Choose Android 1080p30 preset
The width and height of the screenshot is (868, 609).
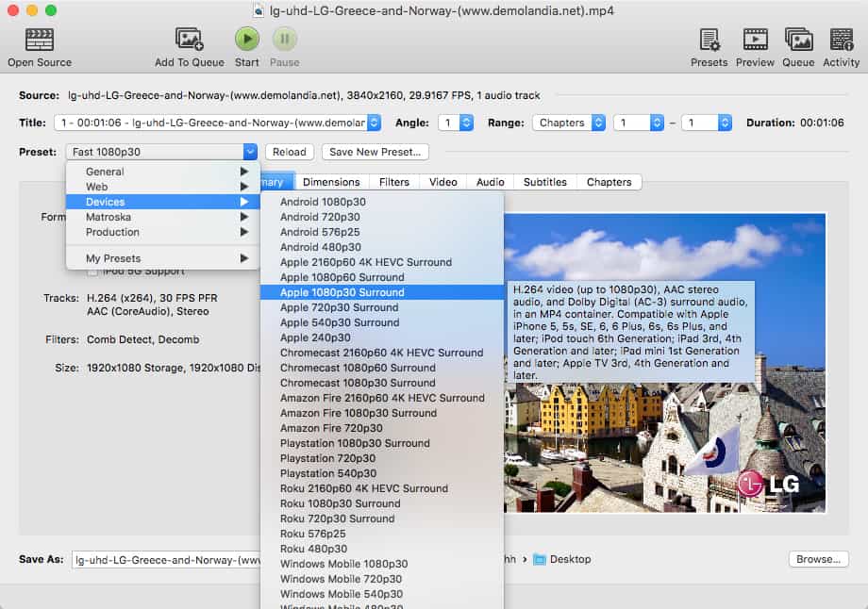point(382,202)
